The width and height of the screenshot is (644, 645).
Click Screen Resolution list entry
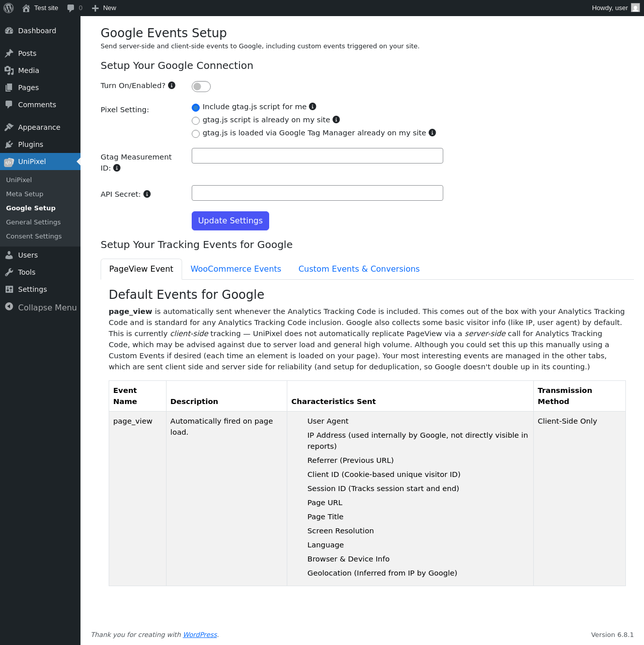341,531
